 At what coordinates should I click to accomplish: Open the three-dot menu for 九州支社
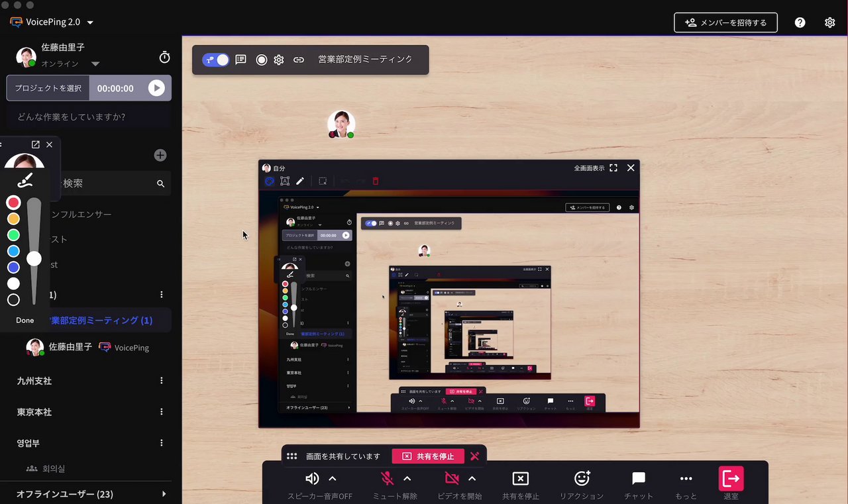[x=161, y=381]
